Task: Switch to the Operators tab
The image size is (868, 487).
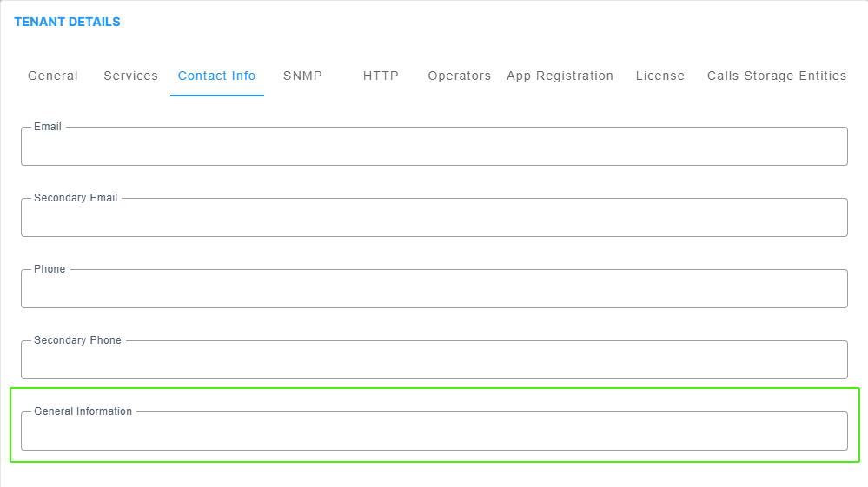Action: click(x=459, y=76)
